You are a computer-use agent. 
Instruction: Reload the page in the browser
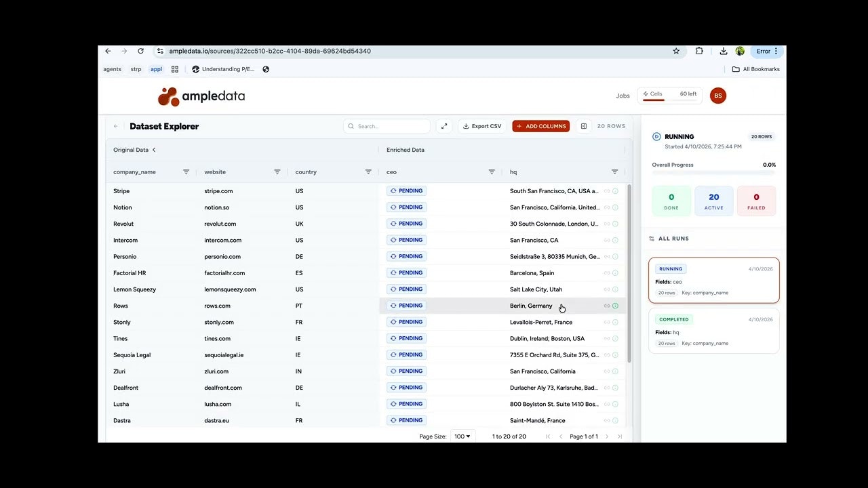click(140, 51)
